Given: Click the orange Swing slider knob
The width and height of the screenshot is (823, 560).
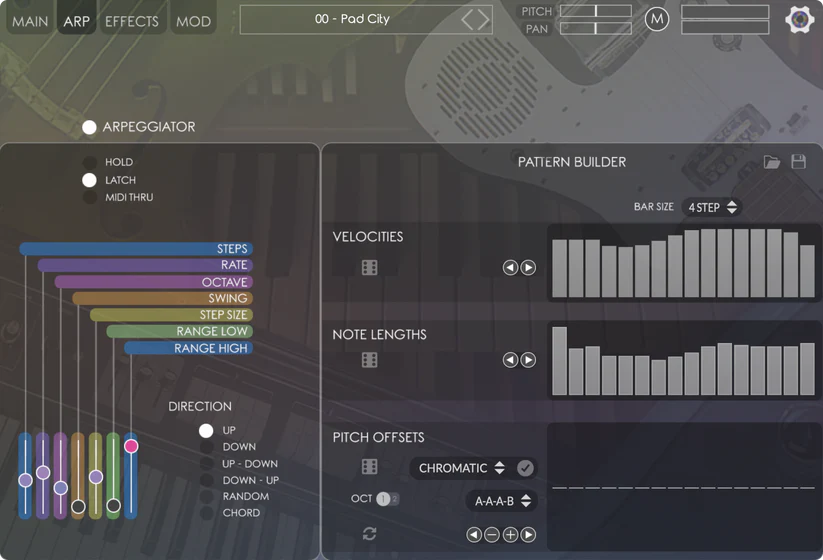Looking at the screenshot, I should point(78,506).
